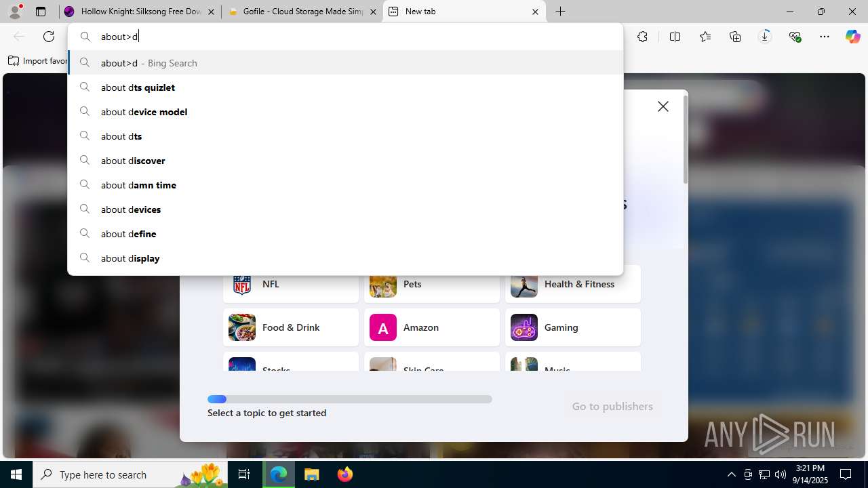The height and width of the screenshot is (488, 868).
Task: Choose 'about define' suggestion
Action: coord(346,234)
